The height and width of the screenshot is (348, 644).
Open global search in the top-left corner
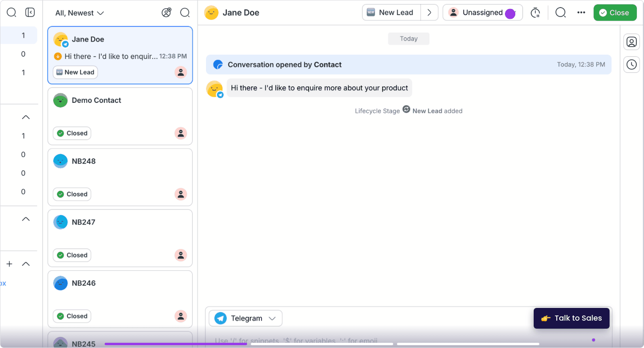point(11,12)
